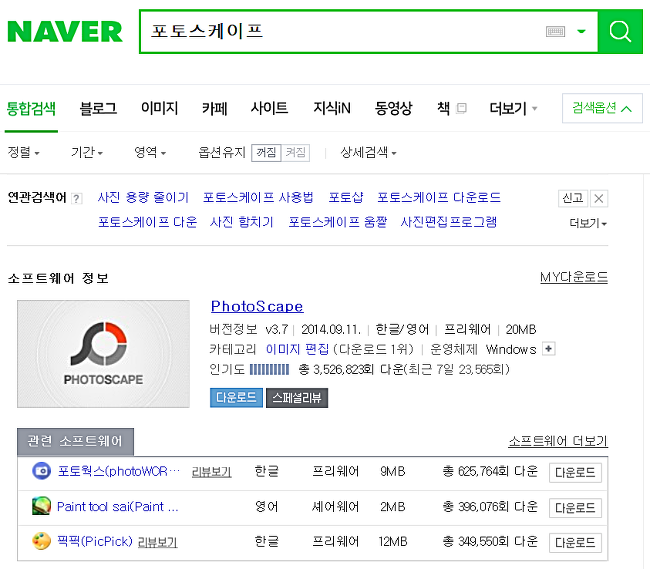Open the Paint tool sai software link
The image size is (650, 569).
click(118, 506)
